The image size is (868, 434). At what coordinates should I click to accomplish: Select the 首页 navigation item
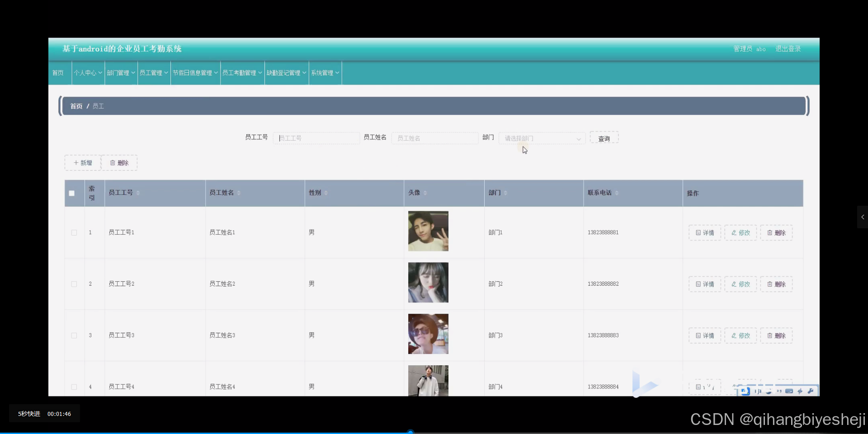[x=58, y=72]
